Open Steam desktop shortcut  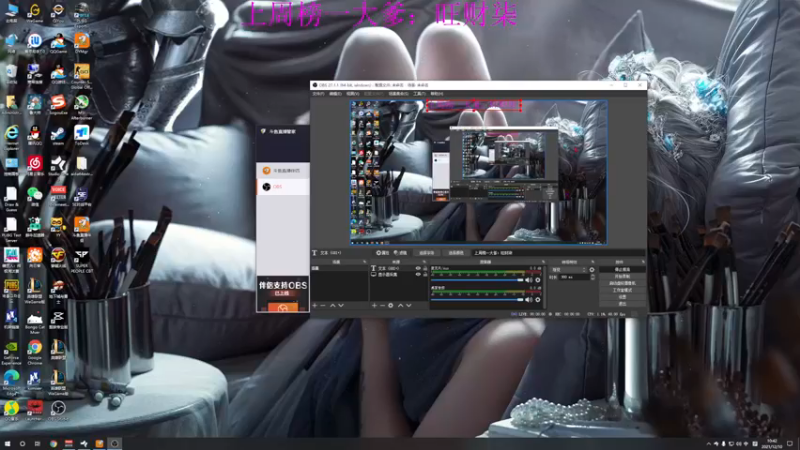pos(58,137)
